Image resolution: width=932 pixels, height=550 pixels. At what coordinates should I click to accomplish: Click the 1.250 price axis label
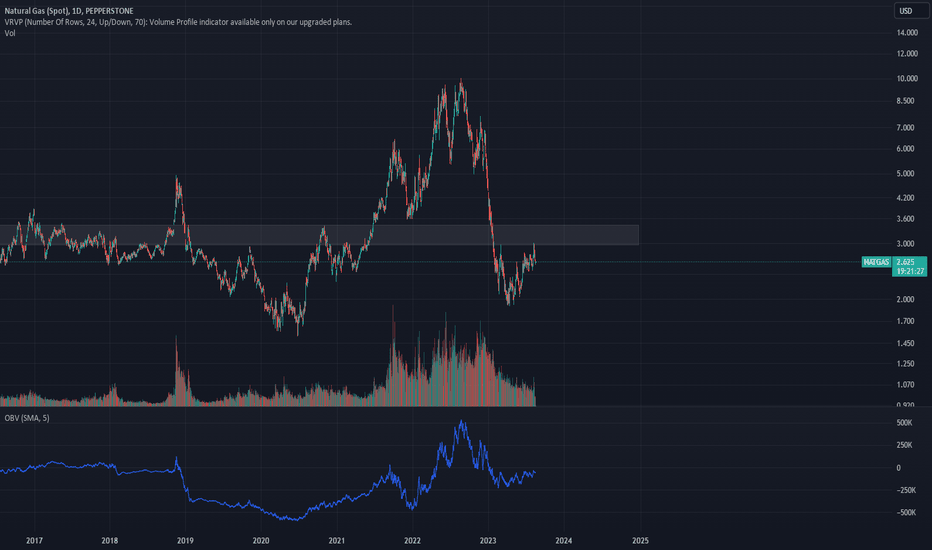pos(905,364)
